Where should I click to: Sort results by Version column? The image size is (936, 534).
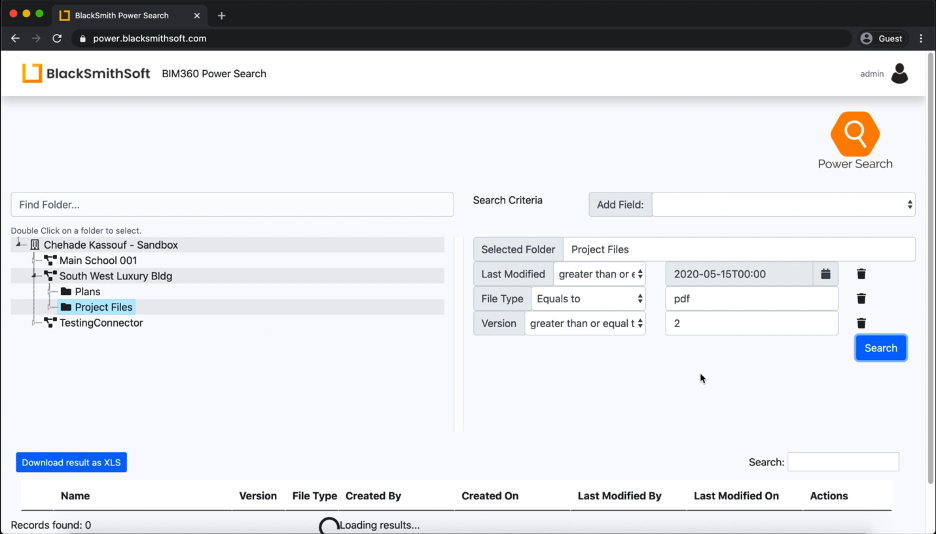(x=258, y=496)
